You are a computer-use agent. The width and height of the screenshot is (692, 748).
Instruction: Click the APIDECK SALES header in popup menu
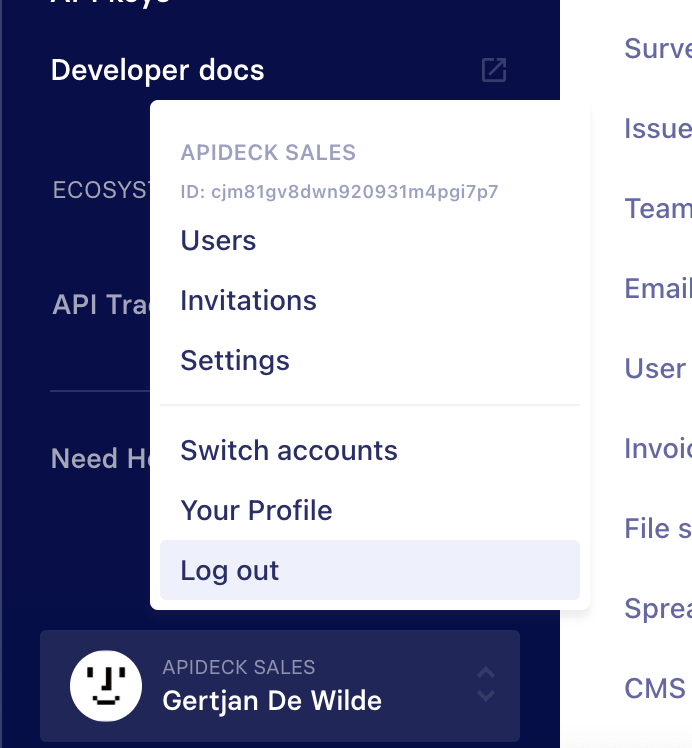click(x=268, y=153)
